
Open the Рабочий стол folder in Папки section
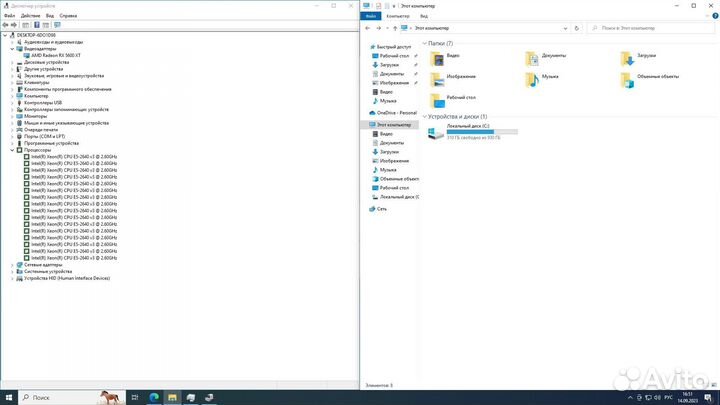point(453,101)
